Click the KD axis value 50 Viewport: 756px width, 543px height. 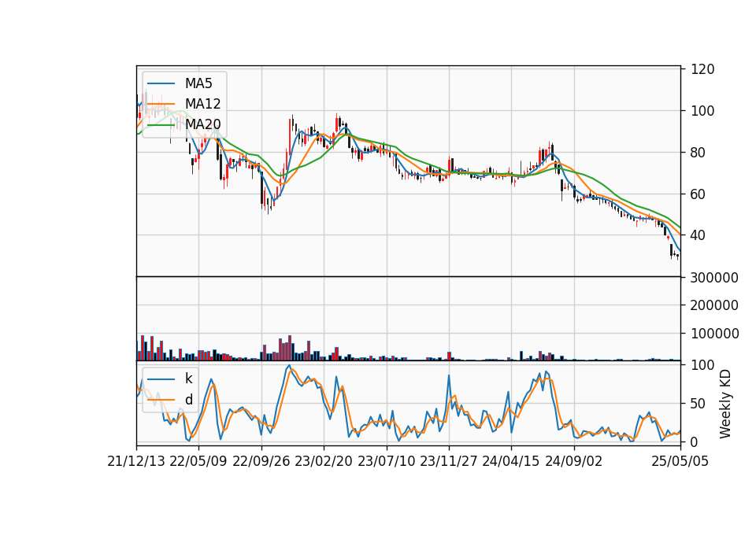click(699, 404)
